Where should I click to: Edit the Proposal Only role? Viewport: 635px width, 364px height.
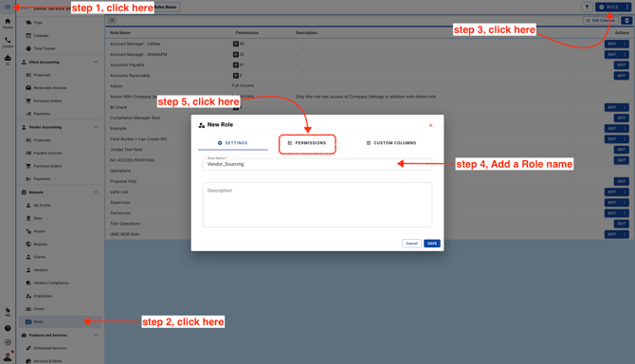click(x=621, y=181)
